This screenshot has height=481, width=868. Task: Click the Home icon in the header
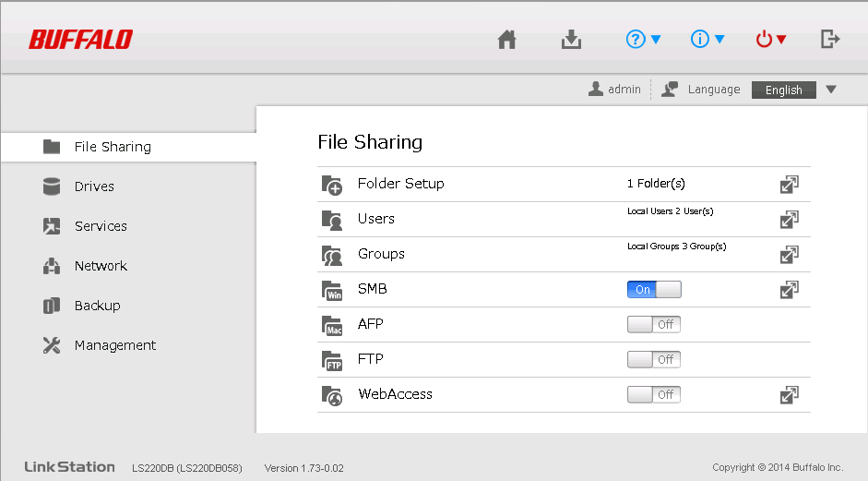[x=506, y=40]
